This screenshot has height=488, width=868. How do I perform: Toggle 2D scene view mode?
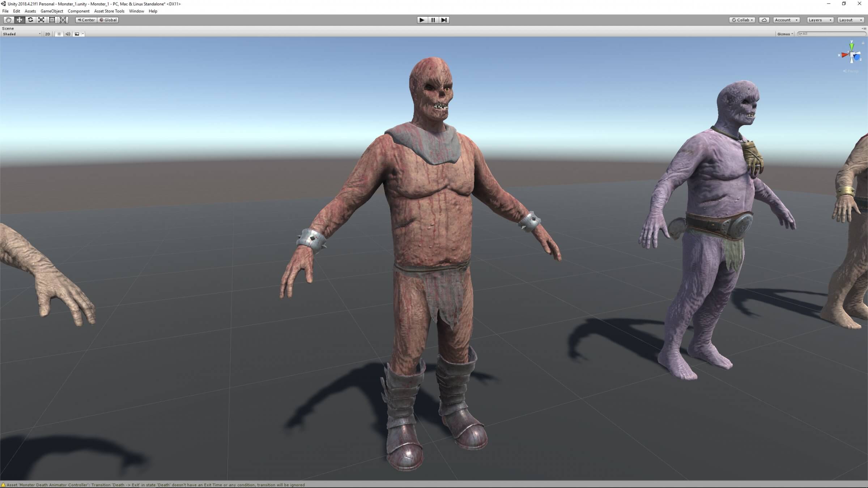(47, 34)
